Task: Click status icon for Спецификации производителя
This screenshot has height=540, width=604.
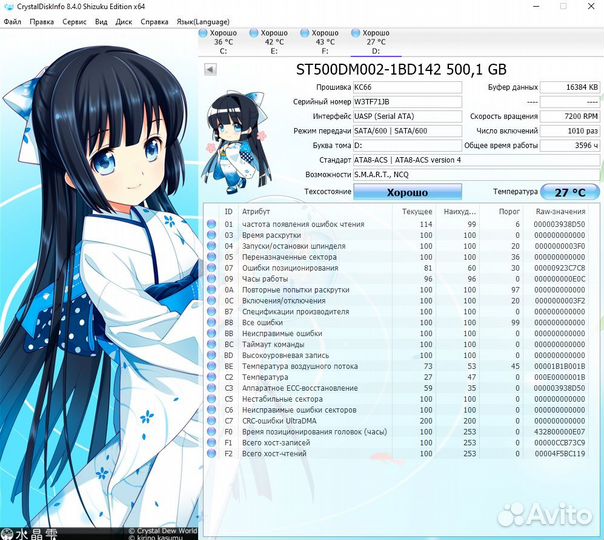Action: click(211, 311)
